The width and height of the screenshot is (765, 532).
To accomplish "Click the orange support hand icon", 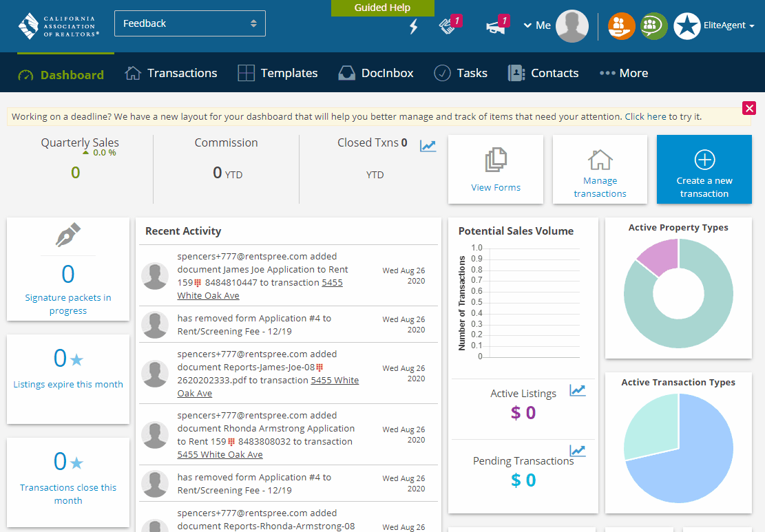I will point(621,25).
